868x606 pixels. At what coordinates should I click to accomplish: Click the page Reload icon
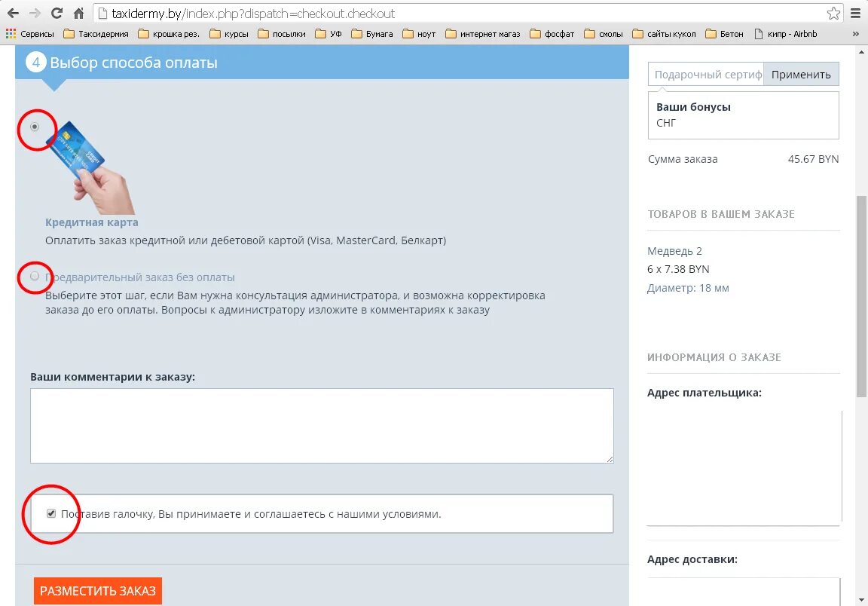[x=57, y=13]
